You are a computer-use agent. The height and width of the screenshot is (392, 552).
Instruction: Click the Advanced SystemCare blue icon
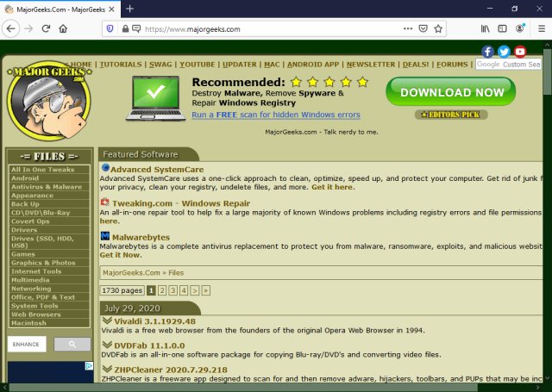click(x=105, y=168)
